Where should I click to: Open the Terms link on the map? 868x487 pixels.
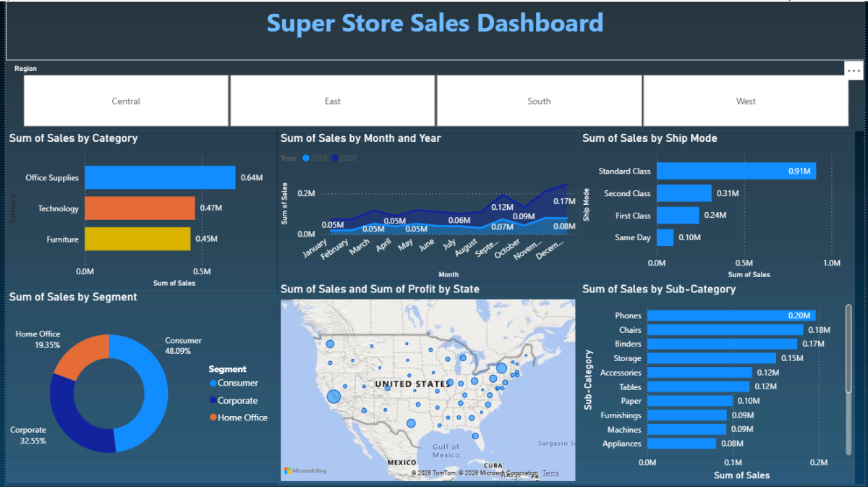pyautogui.click(x=550, y=473)
